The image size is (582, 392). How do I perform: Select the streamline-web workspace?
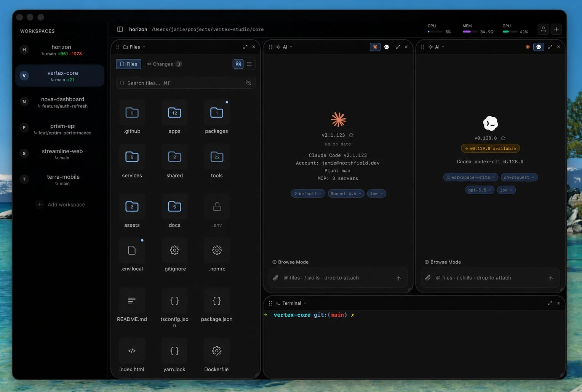[x=60, y=154]
